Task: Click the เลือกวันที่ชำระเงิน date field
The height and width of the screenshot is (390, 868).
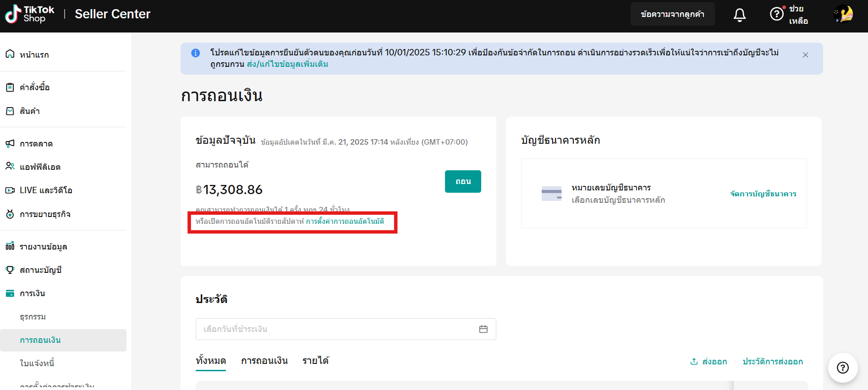Action: click(346, 329)
